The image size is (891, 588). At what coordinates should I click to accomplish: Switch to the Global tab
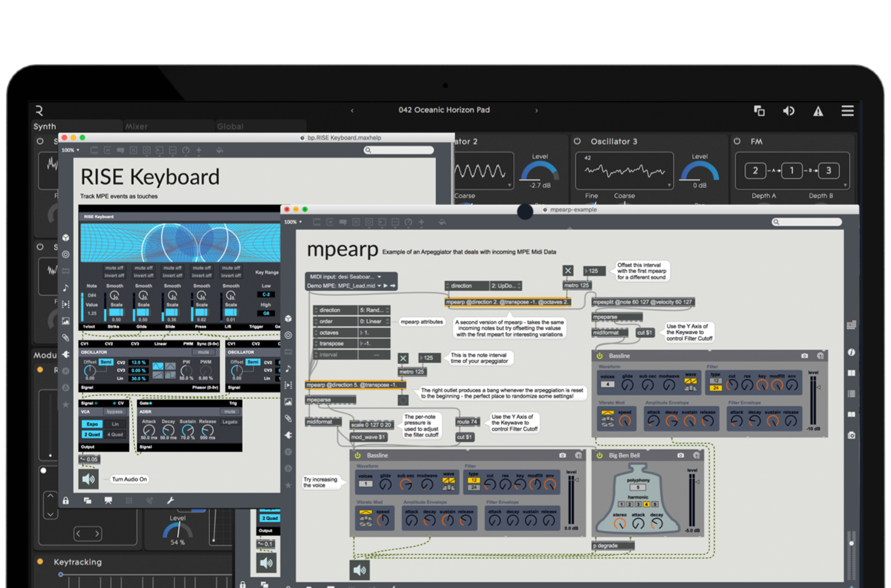coord(230,126)
